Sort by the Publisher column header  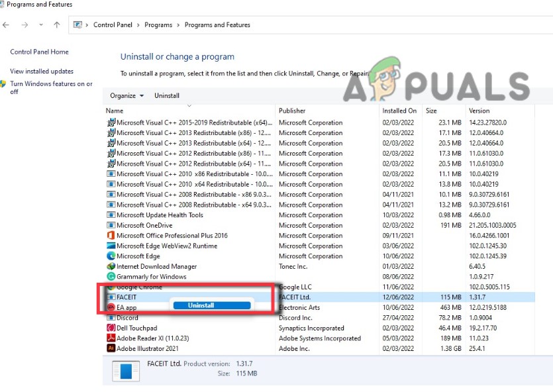tap(292, 111)
